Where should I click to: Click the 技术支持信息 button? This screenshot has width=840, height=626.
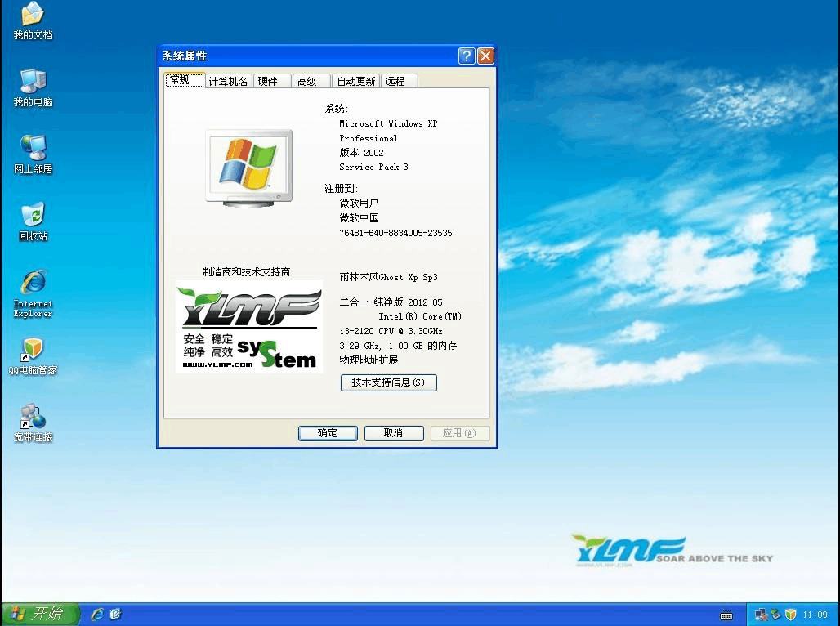tap(388, 382)
